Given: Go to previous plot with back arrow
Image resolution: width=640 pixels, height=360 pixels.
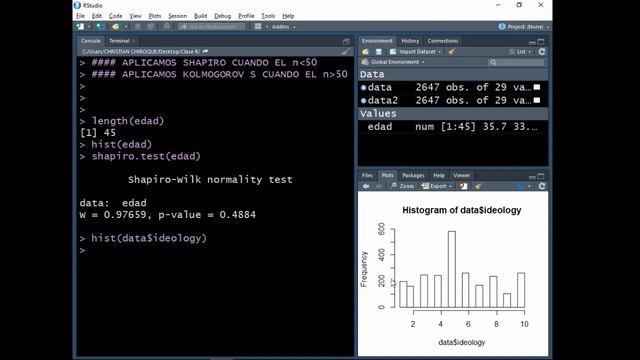Looking at the screenshot, I should coord(366,186).
